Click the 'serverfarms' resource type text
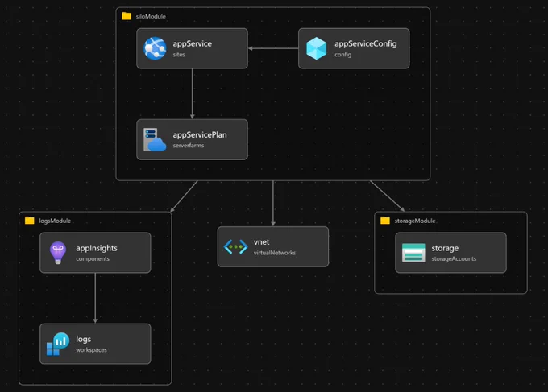Viewport: 548px width, 392px height. click(189, 146)
